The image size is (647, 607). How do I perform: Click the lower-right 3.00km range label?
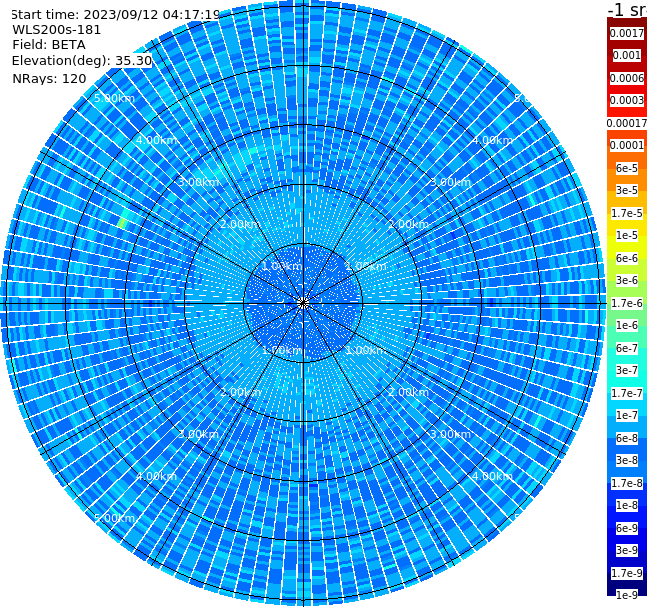point(450,434)
